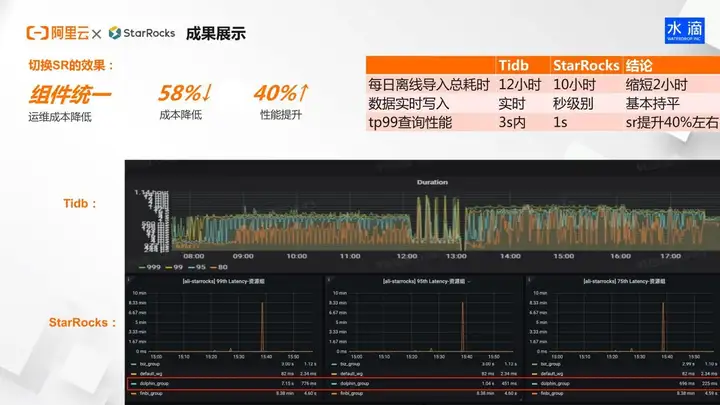Select the 每日离线导入总耗时 row label
720x405 pixels.
coord(429,84)
